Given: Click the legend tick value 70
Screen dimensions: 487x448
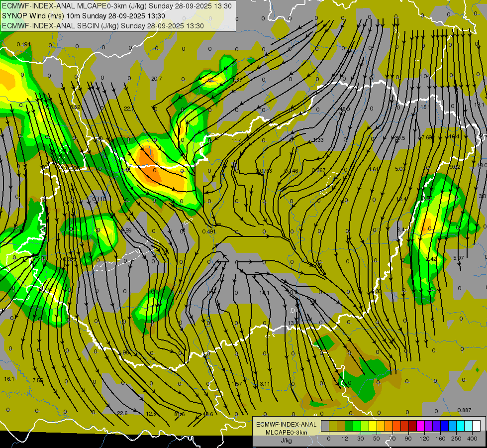Looking at the screenshot, I should point(392,439).
